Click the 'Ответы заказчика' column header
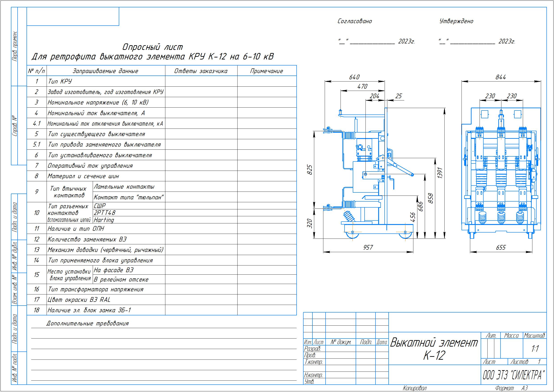The height and width of the screenshot is (392, 554). 201,71
